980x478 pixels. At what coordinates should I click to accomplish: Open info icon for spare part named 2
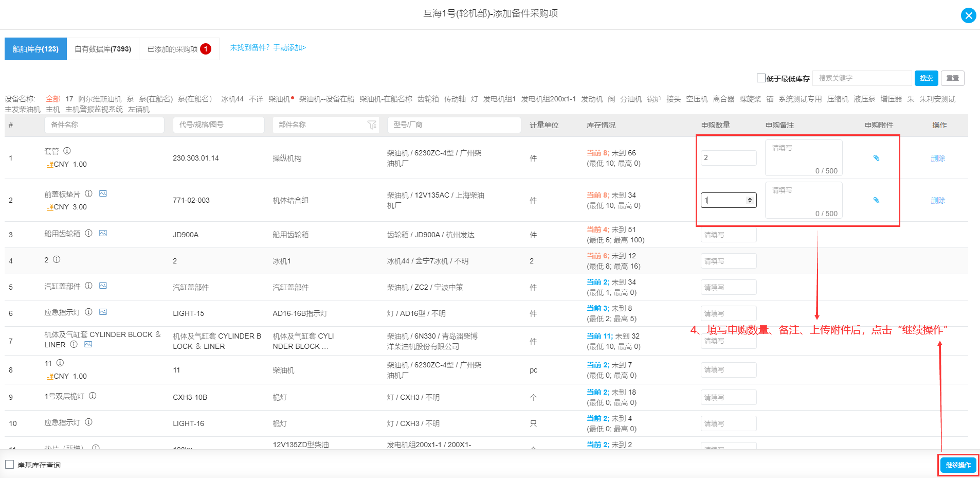click(x=57, y=259)
